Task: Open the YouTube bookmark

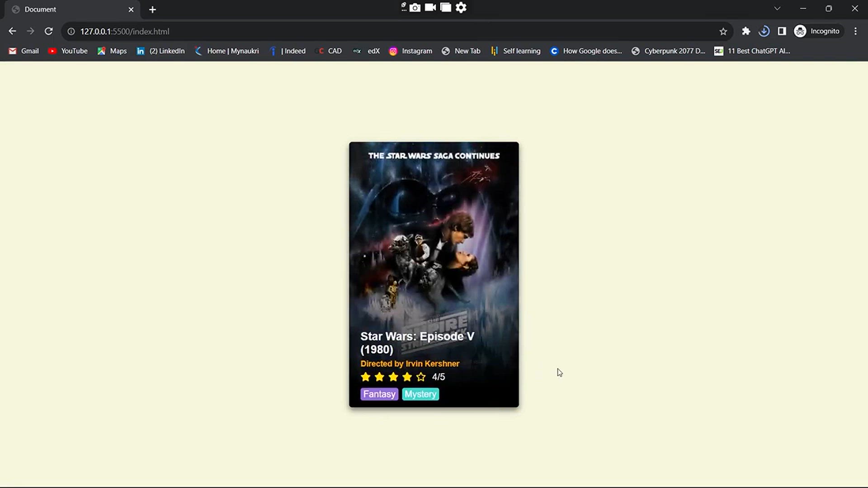Action: [x=68, y=51]
